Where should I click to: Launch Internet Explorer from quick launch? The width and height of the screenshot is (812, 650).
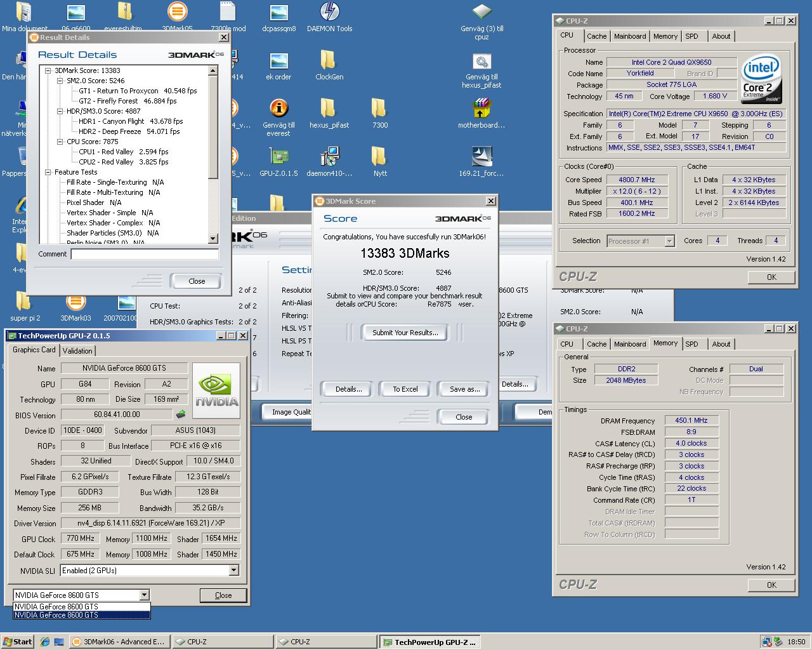tap(45, 642)
